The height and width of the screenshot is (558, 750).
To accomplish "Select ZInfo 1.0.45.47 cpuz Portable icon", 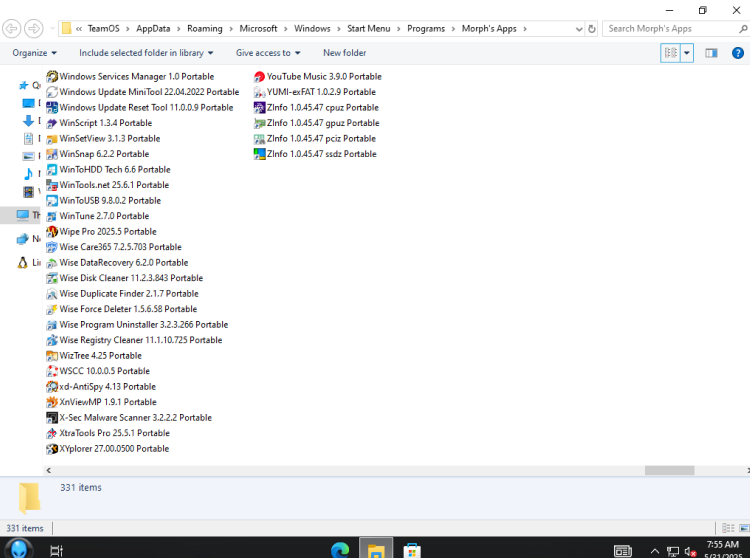I will pyautogui.click(x=259, y=108).
